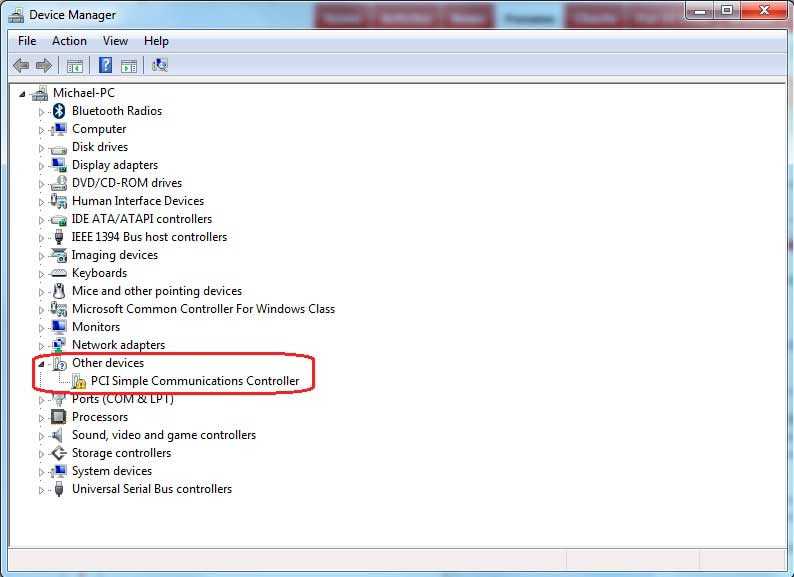
Task: Expand the Network adapters arrow
Action: pyautogui.click(x=41, y=346)
